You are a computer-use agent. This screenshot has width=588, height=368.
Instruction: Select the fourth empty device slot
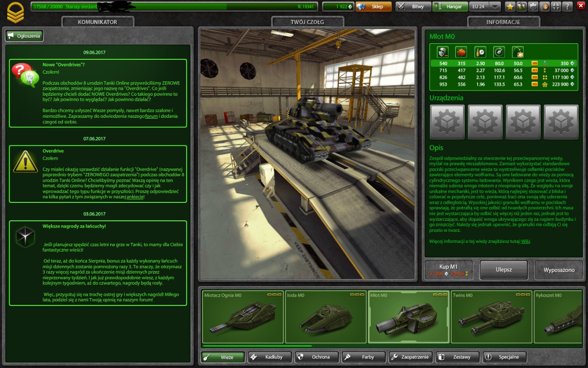click(x=561, y=121)
